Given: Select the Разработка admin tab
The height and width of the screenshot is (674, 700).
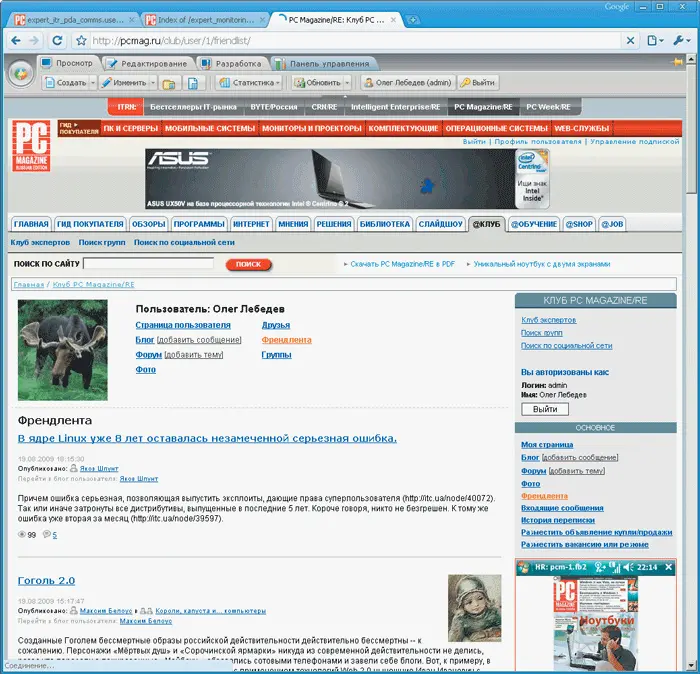Looking at the screenshot, I should click(x=232, y=63).
